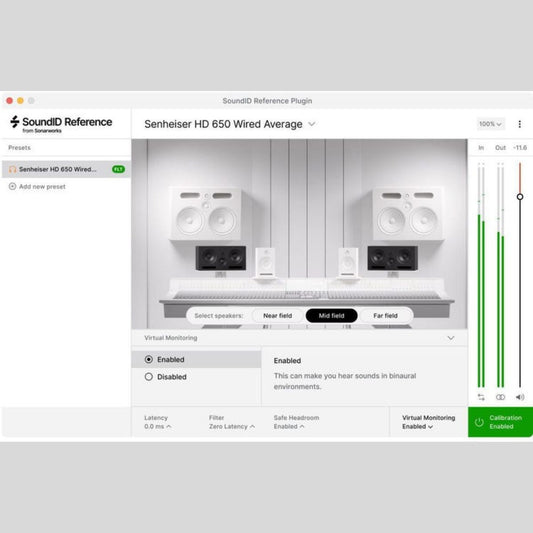This screenshot has height=533, width=533.
Task: Click the -11.6 gain value
Action: click(520, 148)
